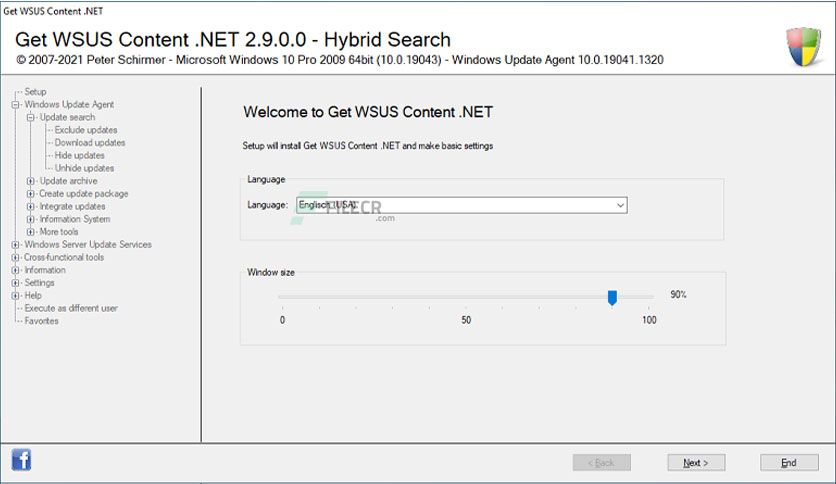Select the Help tree item
This screenshot has height=484, width=836.
click(x=33, y=296)
